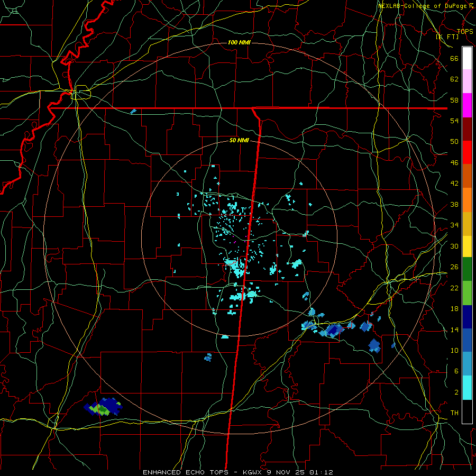Click the 'NEXLAB-College of DuPage' credit text
476x476 pixels.
coord(422,6)
